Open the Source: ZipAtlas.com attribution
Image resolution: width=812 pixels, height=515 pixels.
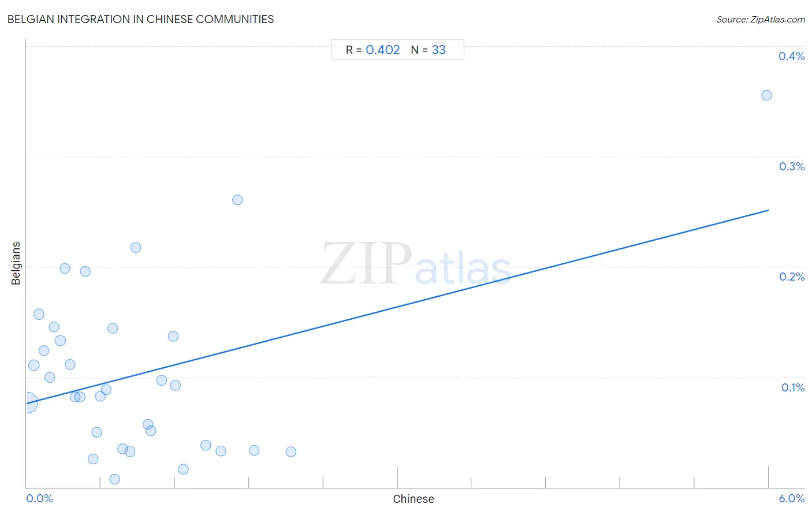pyautogui.click(x=761, y=19)
